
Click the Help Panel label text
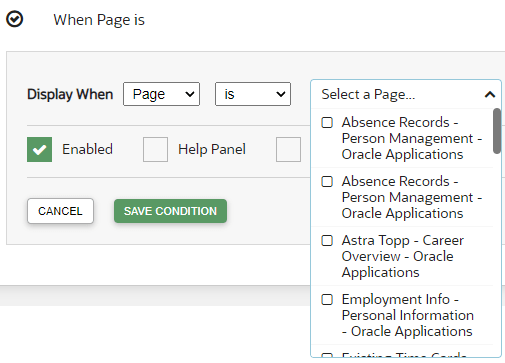click(212, 149)
